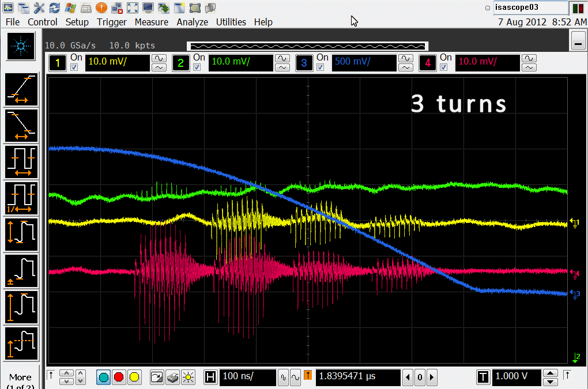Open the Measure menu

pyautogui.click(x=151, y=22)
